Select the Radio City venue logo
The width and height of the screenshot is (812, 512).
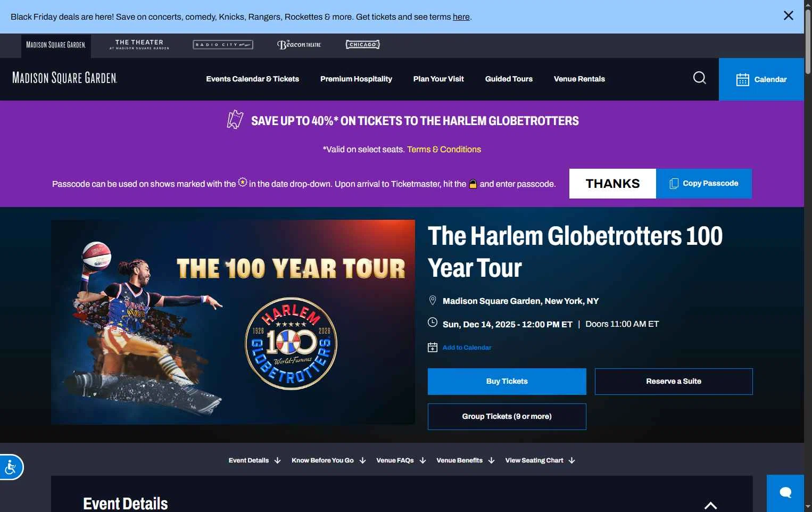pos(223,45)
